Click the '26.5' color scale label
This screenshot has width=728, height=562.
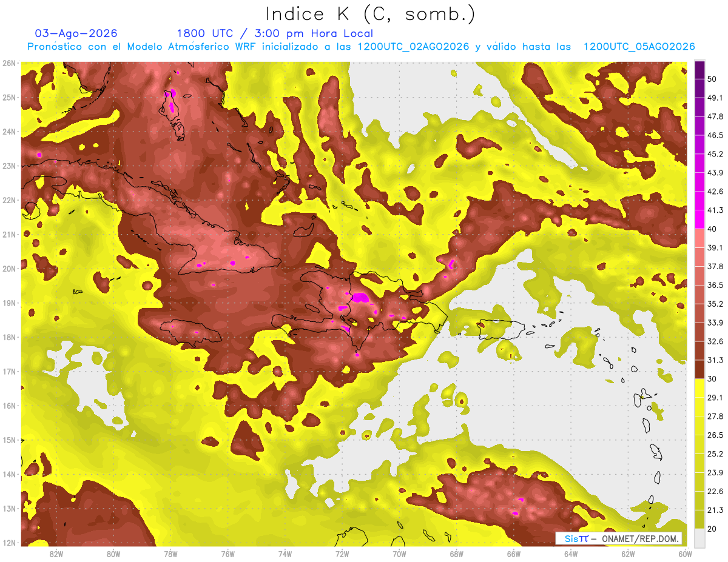point(715,435)
